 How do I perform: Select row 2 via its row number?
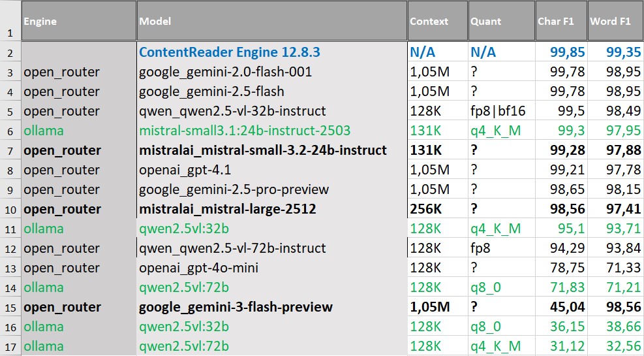(x=10, y=52)
